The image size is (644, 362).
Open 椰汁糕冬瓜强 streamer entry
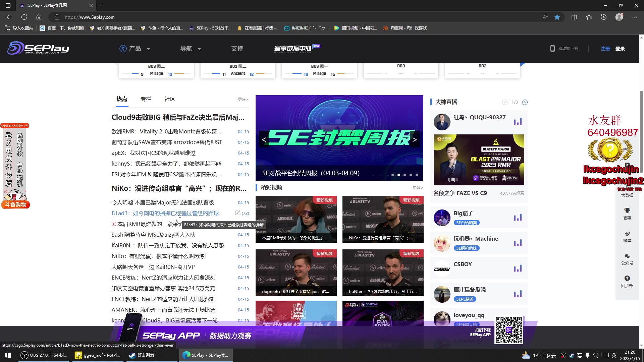point(479,294)
